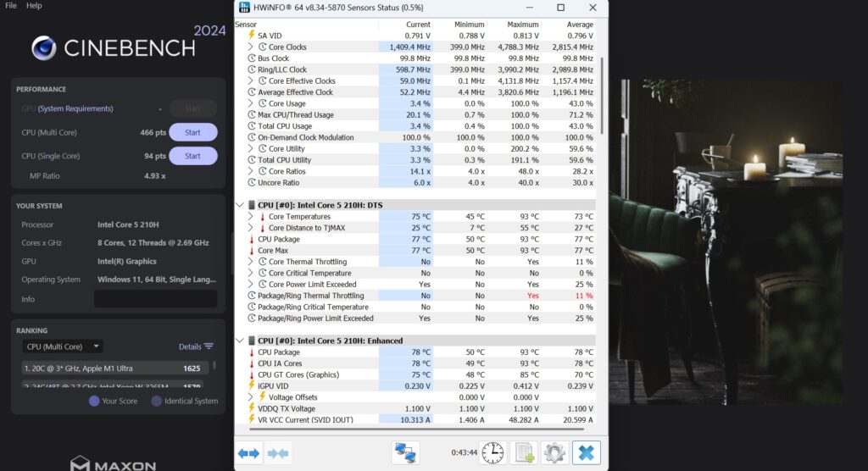This screenshot has height=471, width=868.
Task: Open the File menu in Cinebench
Action: 10,6
